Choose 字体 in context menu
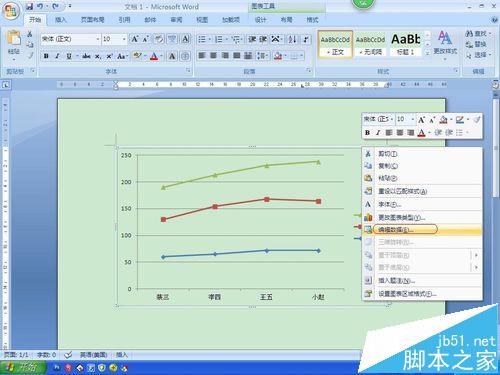The height and width of the screenshot is (375, 500). (422, 204)
